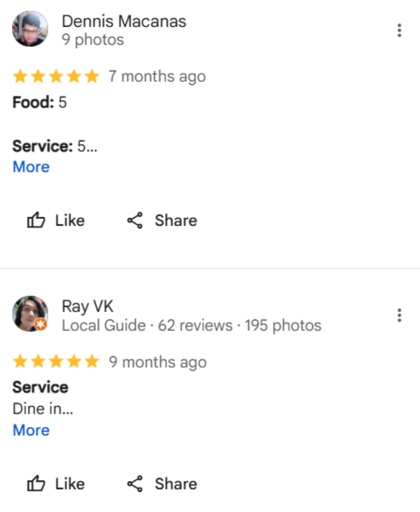Click the Like label on Ray VK's review
Viewport: 420px width, 512px height.
pyautogui.click(x=70, y=484)
